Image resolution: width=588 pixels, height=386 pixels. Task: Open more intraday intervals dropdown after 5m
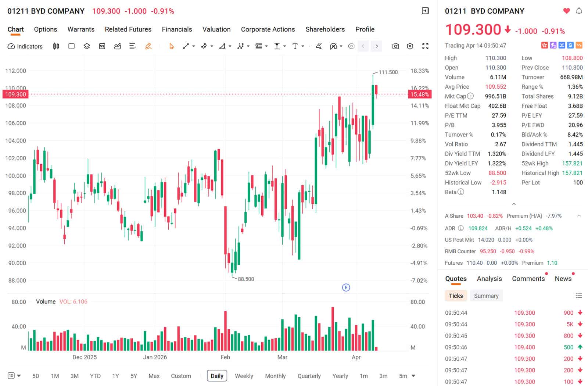point(413,376)
